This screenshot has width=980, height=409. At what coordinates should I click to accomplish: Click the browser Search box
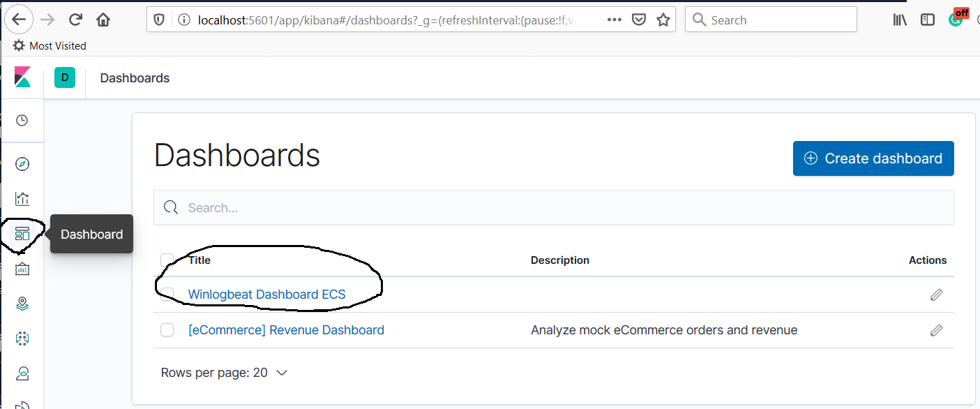point(771,20)
